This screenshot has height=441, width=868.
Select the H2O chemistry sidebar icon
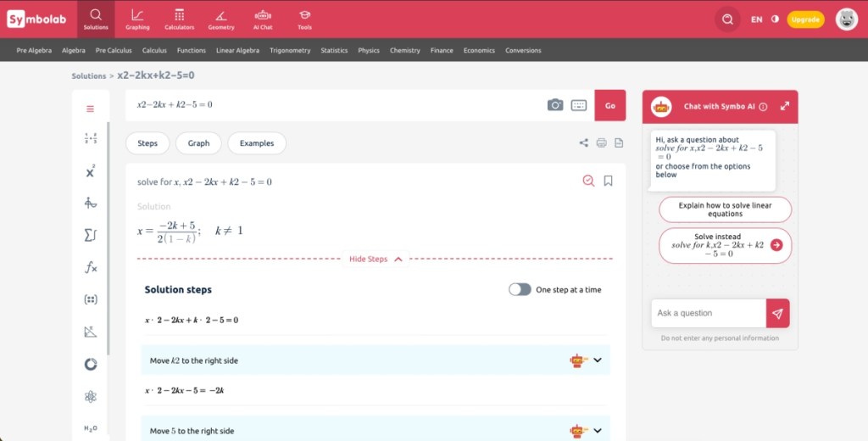[x=90, y=428]
